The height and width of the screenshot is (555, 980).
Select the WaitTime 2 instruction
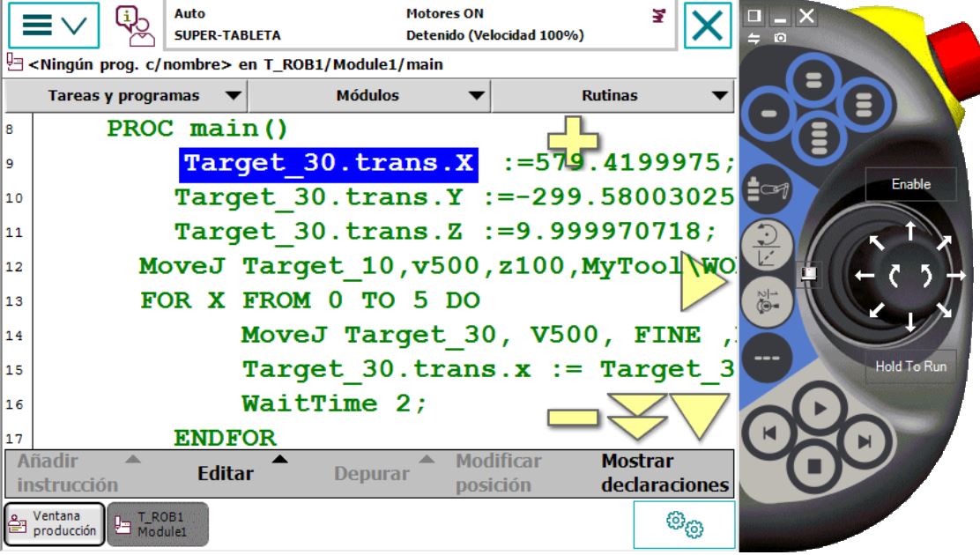coord(334,403)
